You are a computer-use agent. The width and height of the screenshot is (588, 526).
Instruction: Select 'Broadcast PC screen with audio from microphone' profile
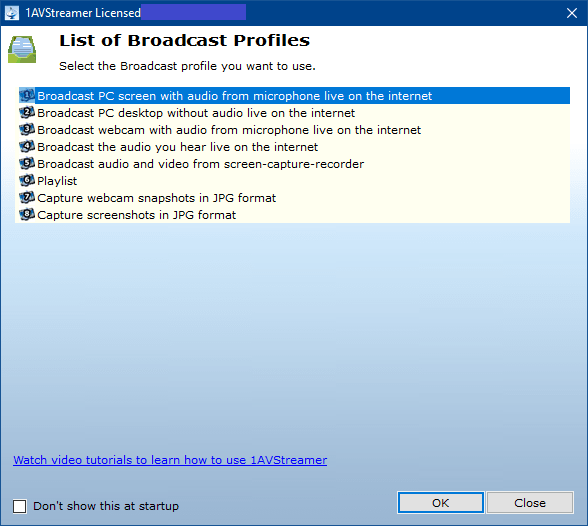point(294,96)
